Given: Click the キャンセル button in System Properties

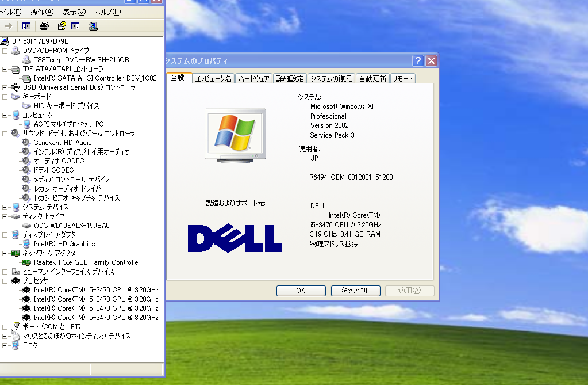Looking at the screenshot, I should point(355,291).
